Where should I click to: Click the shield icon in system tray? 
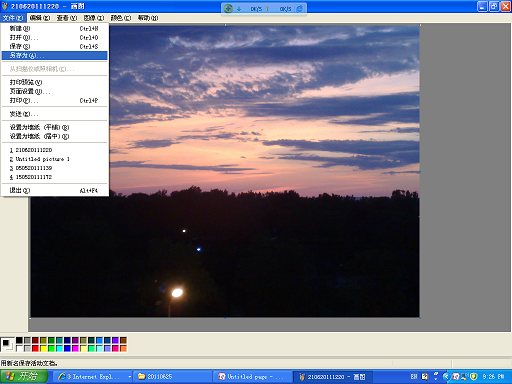[473, 377]
